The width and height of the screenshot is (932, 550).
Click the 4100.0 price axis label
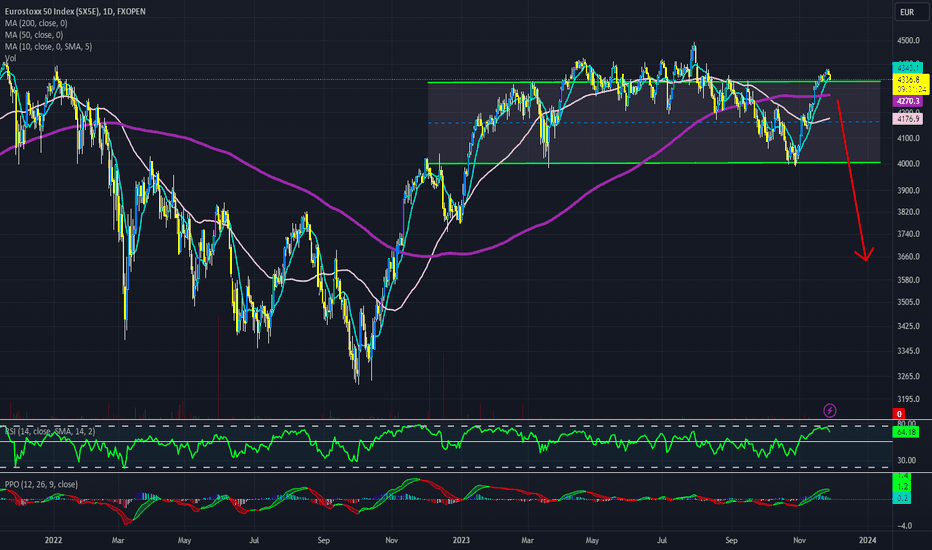909,139
